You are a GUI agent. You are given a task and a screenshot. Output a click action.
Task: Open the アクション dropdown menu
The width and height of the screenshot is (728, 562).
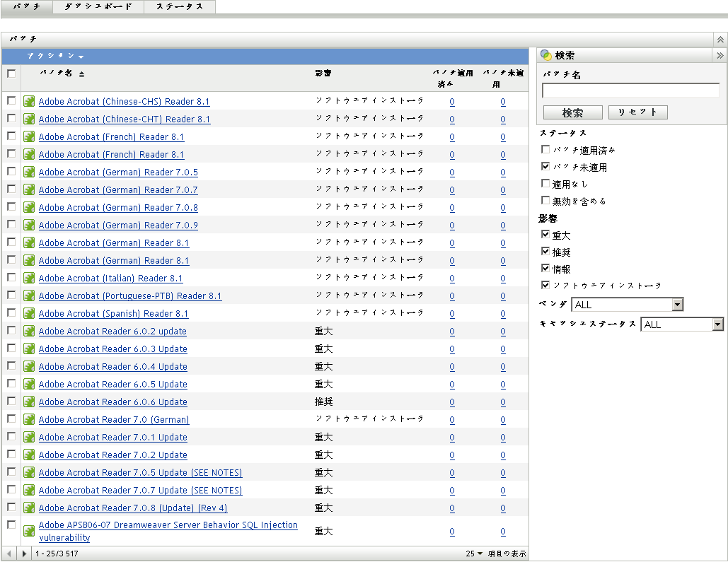[x=55, y=56]
